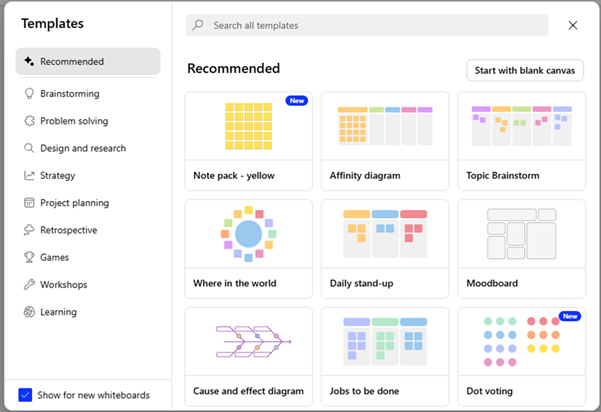Choose the Cause and effect diagram template

pos(249,355)
